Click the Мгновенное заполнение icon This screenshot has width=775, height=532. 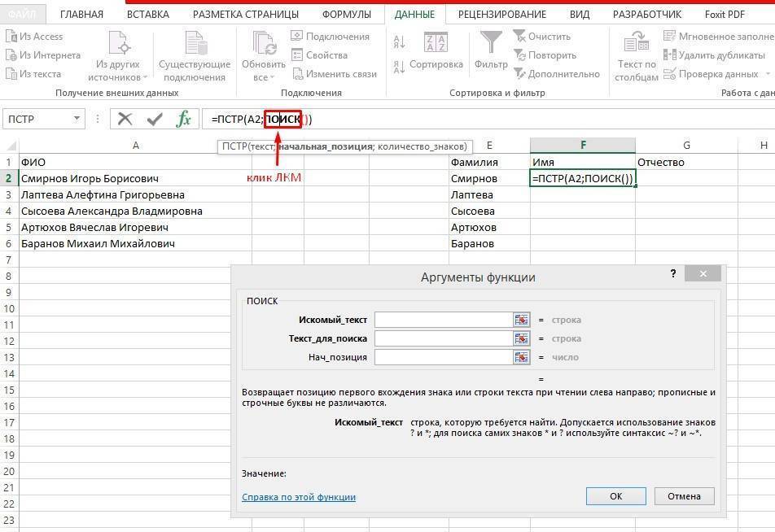(x=668, y=36)
